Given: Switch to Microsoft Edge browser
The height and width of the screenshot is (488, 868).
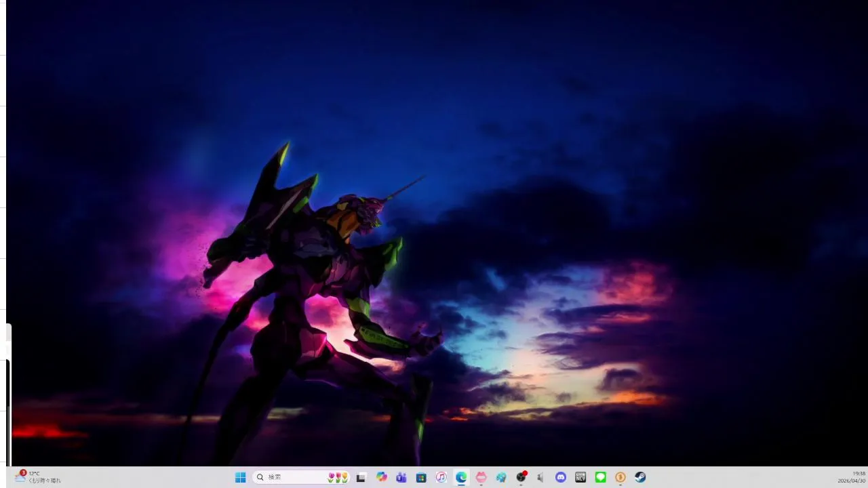Looking at the screenshot, I should (x=461, y=477).
